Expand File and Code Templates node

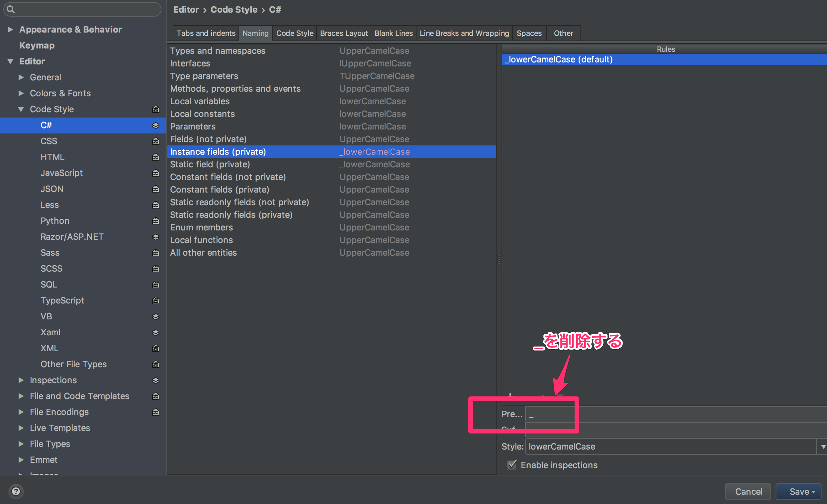tap(21, 396)
